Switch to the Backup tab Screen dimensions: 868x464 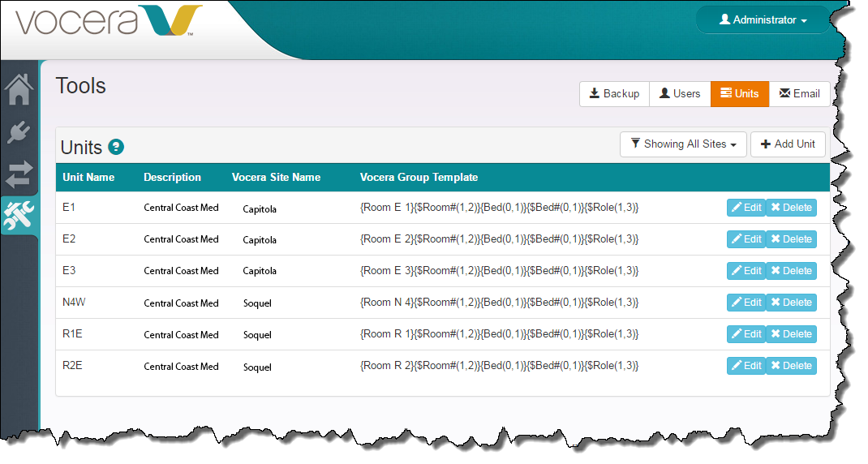(614, 93)
